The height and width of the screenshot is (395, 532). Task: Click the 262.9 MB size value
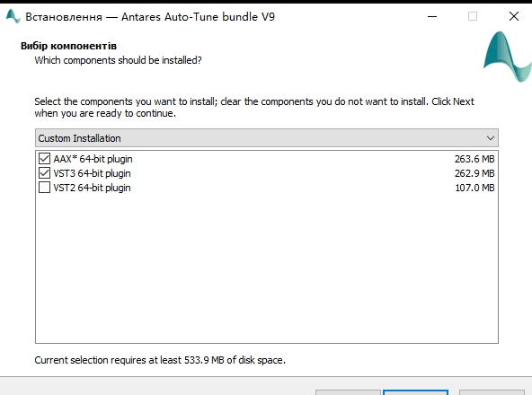(x=474, y=173)
